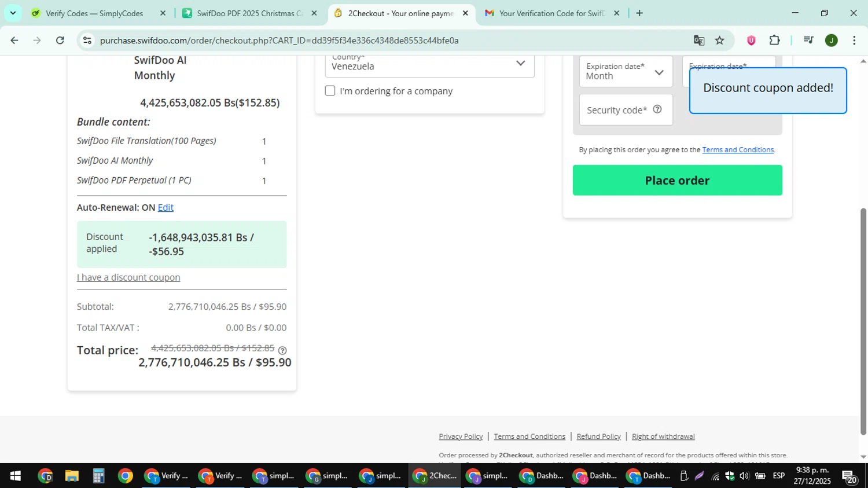The width and height of the screenshot is (868, 488).
Task: Show Total price help icon
Action: [x=282, y=350]
